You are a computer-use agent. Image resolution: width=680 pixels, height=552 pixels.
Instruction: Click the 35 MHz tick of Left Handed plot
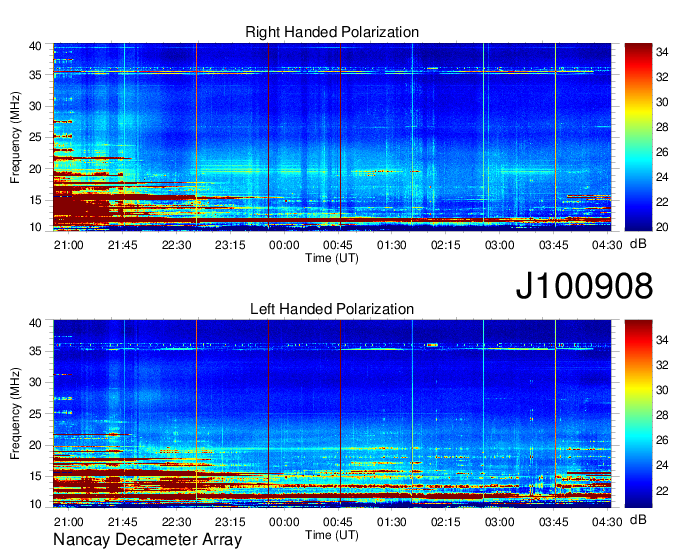(x=35, y=351)
